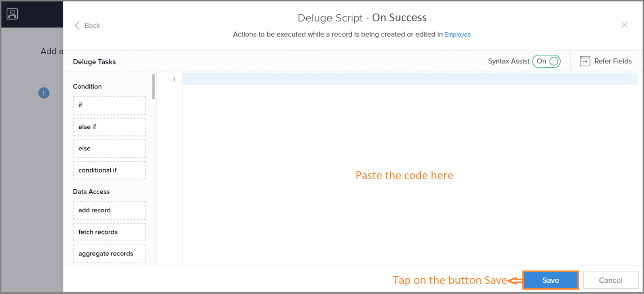Select the 'else' condition task
This screenshot has height=294, width=644.
click(109, 148)
